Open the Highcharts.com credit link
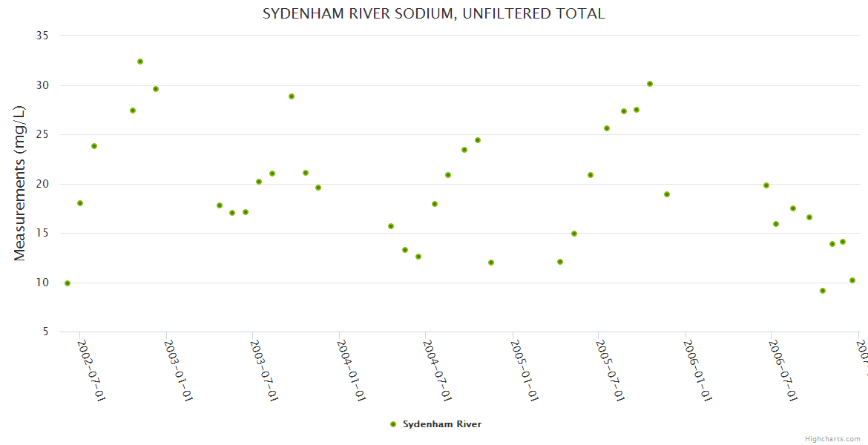 click(832, 439)
